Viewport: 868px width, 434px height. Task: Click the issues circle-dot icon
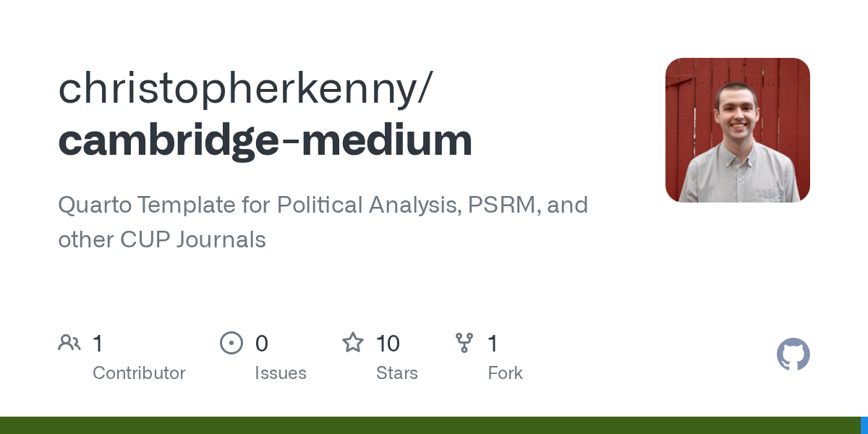click(231, 343)
